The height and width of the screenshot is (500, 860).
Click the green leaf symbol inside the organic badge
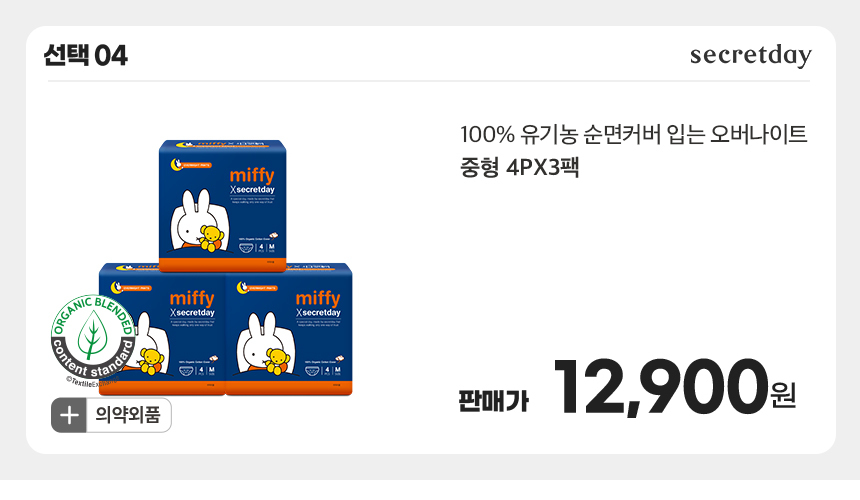(x=93, y=335)
